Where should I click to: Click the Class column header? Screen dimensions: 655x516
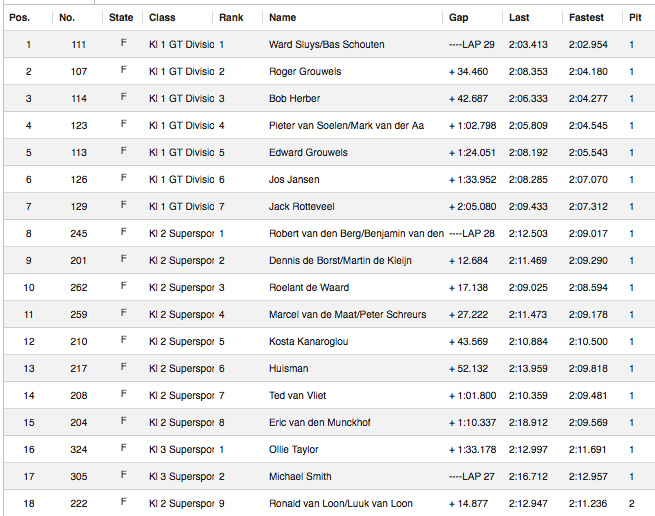pos(162,17)
